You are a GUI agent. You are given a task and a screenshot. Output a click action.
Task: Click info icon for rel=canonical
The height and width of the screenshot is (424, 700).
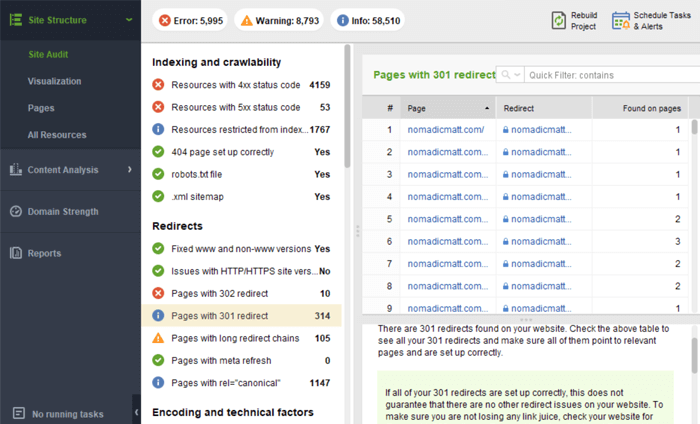158,382
